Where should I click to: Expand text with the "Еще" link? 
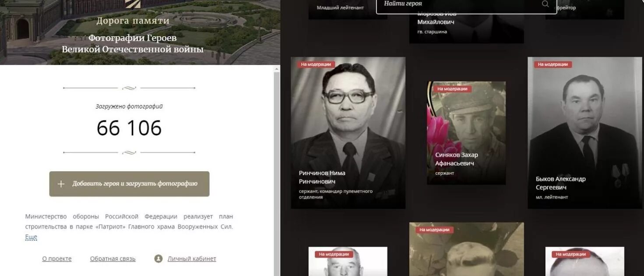click(x=31, y=237)
